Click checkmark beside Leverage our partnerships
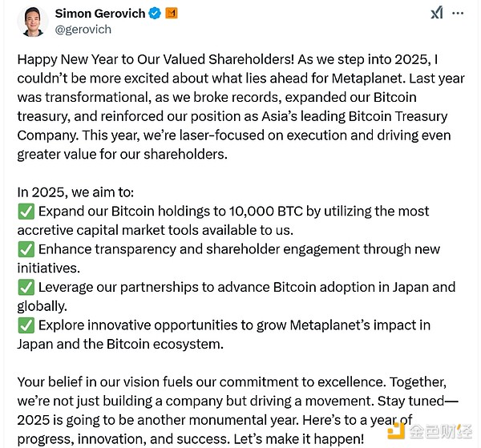The height and width of the screenshot is (448, 481). [x=26, y=288]
